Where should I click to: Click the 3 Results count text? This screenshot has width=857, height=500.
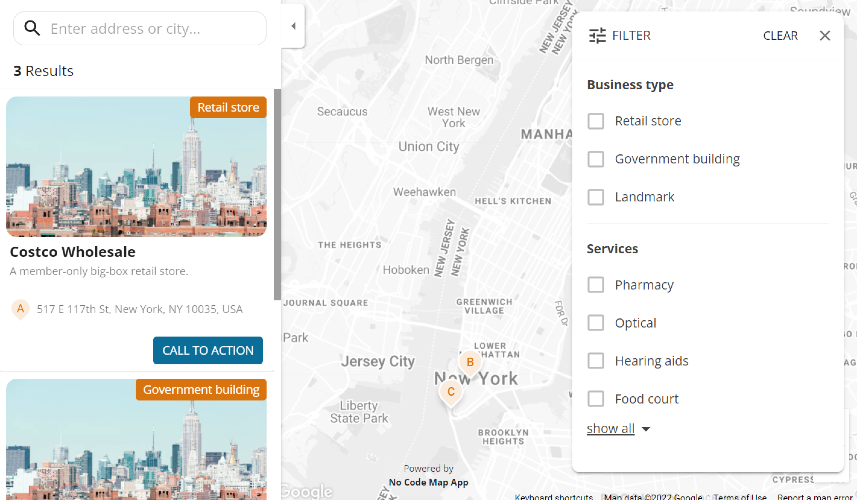(x=43, y=71)
